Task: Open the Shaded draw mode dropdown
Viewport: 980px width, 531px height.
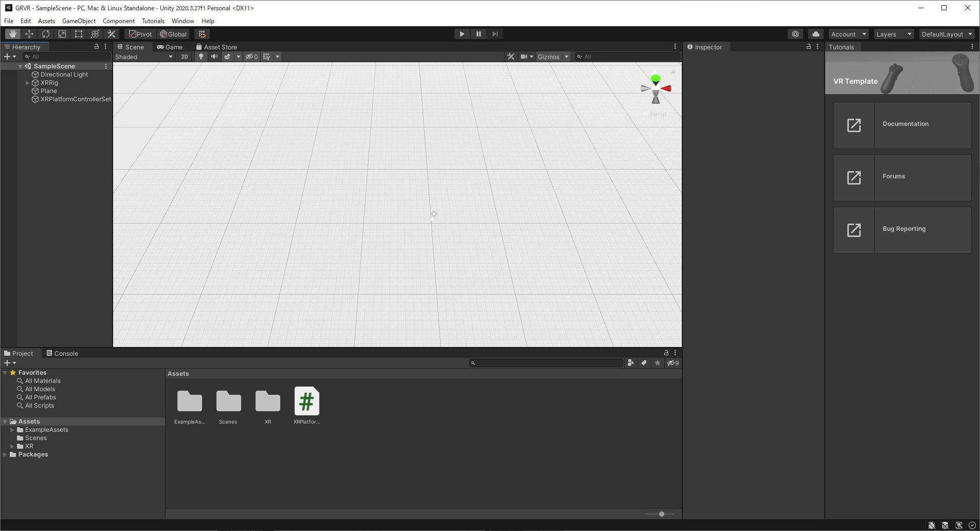Action: (x=144, y=57)
